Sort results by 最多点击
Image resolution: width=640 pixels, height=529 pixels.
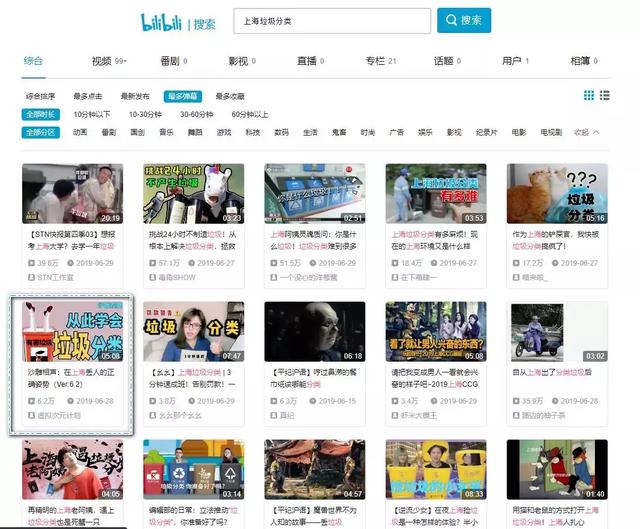coord(88,96)
